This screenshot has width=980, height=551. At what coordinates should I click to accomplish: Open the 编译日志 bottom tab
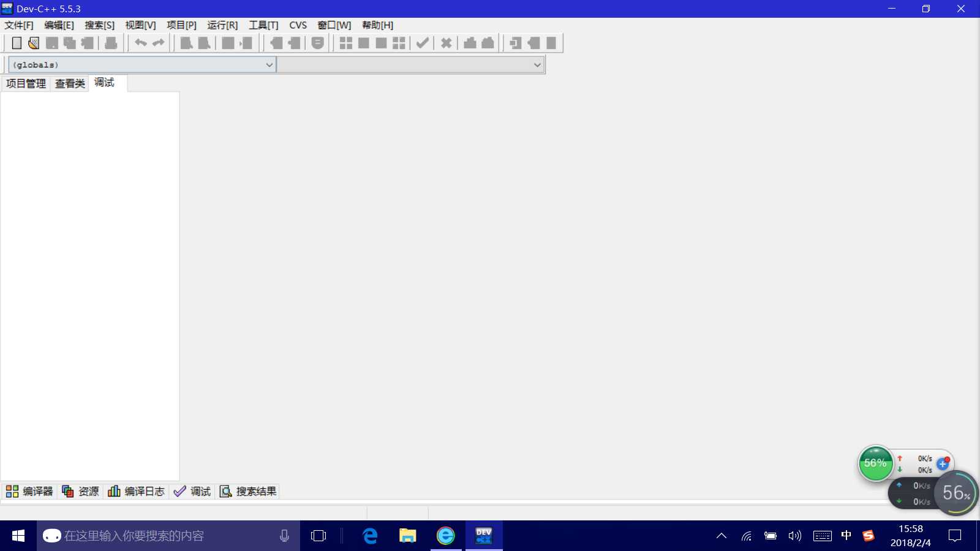tap(136, 491)
